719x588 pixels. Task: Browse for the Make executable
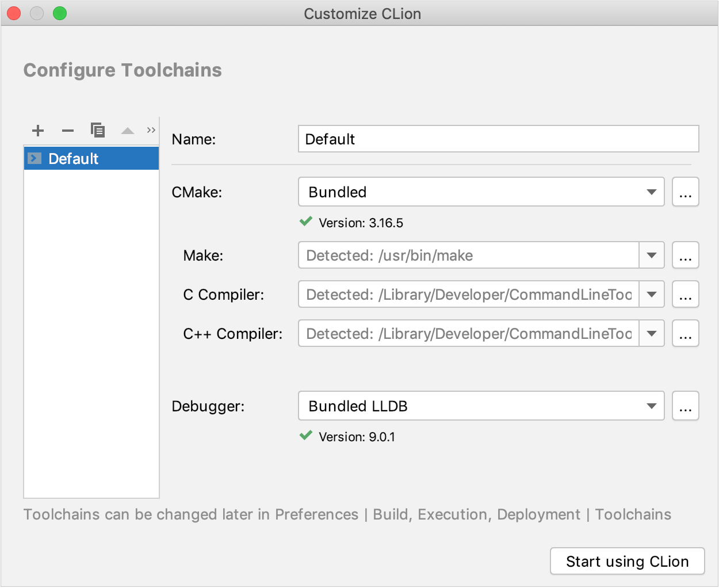tap(686, 255)
